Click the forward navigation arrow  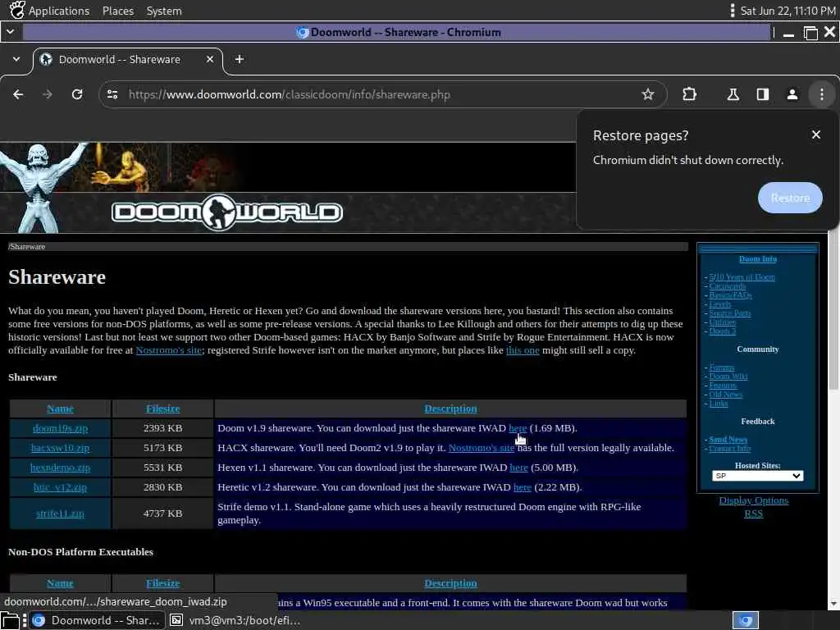48,94
